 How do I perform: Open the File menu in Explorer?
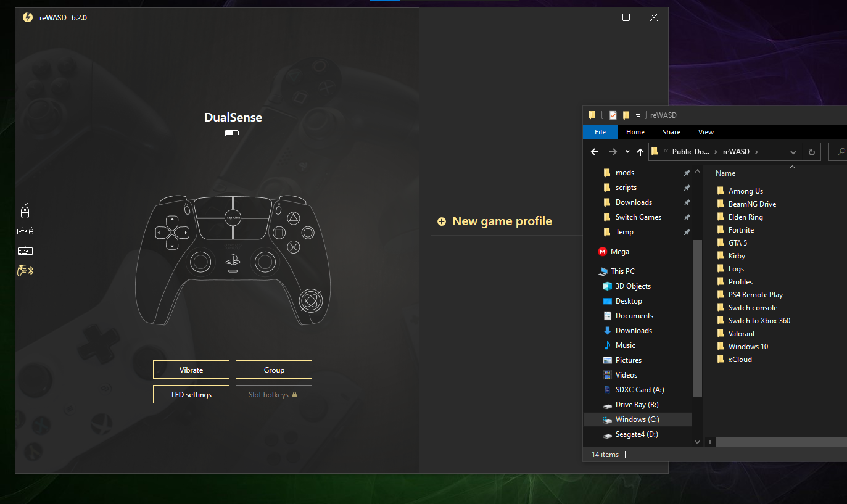click(600, 132)
